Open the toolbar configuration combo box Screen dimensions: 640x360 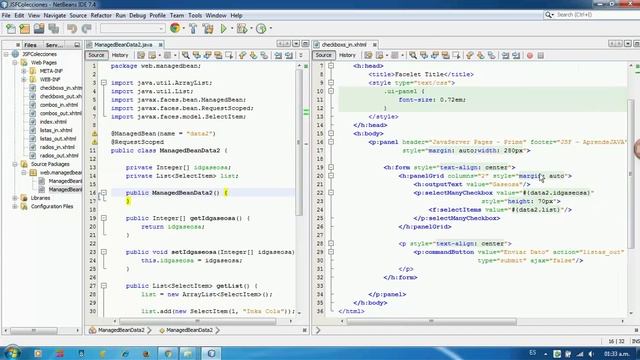click(x=132, y=29)
